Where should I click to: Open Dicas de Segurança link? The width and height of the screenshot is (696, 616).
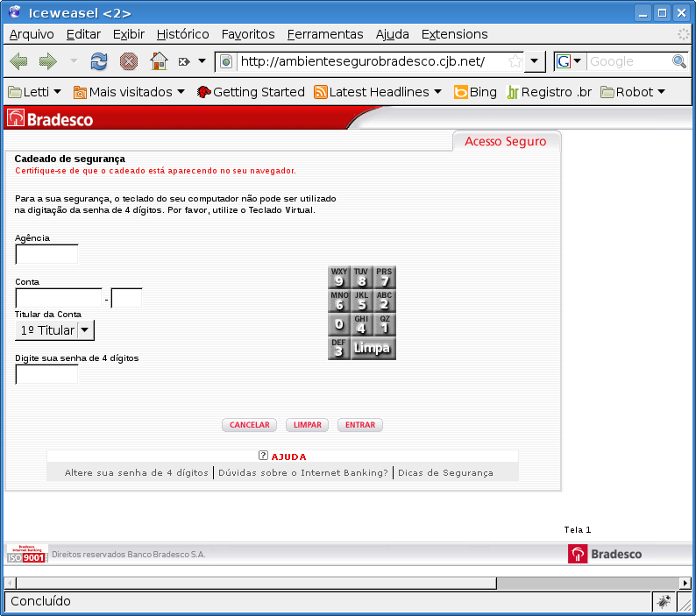[445, 472]
